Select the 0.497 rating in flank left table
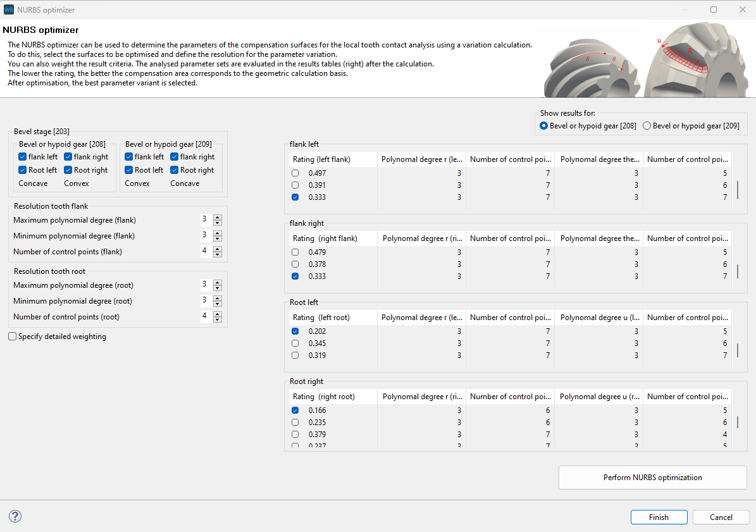The height and width of the screenshot is (532, 756). [x=294, y=173]
